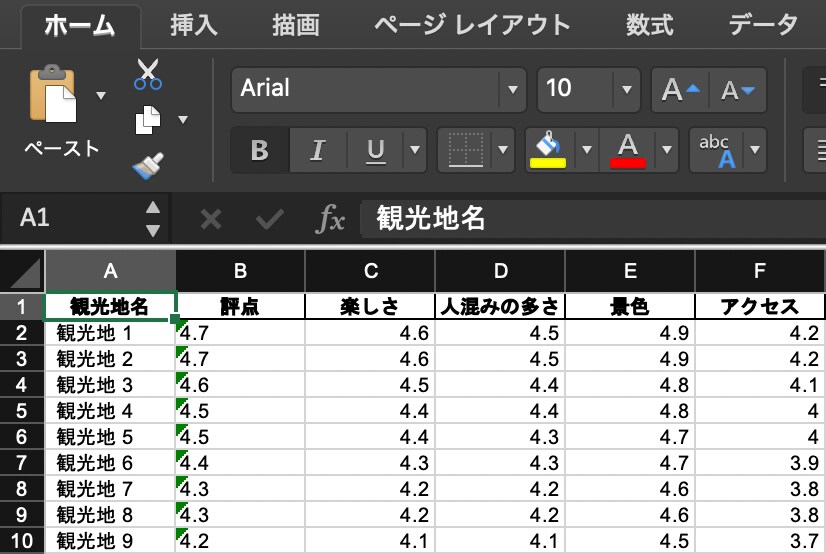Select column E header
This screenshot has height=554, width=826.
[x=630, y=271]
